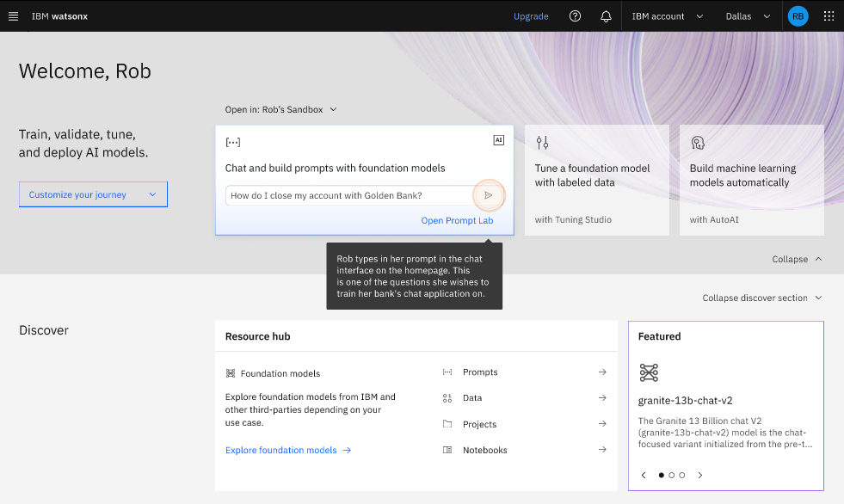
Task: Click 'with Tuning Studio' text
Action: click(573, 219)
